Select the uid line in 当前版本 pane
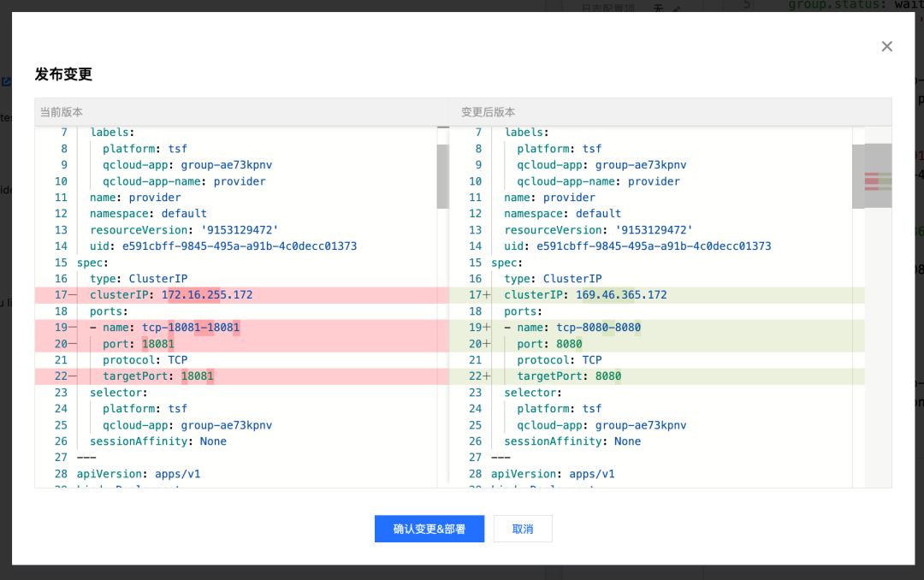Screen dimensions: 924x580 pyautogui.click(x=223, y=246)
